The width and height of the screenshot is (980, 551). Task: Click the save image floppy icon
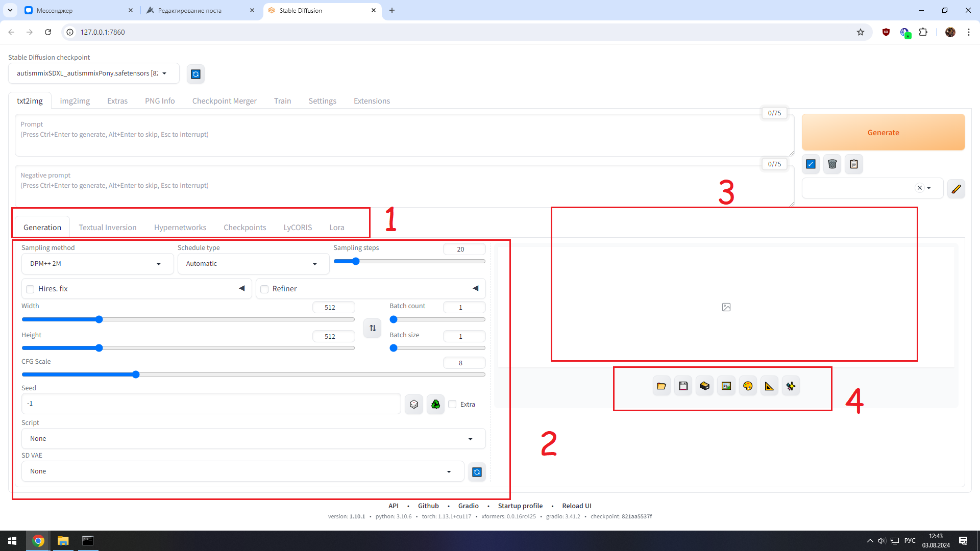pos(683,386)
